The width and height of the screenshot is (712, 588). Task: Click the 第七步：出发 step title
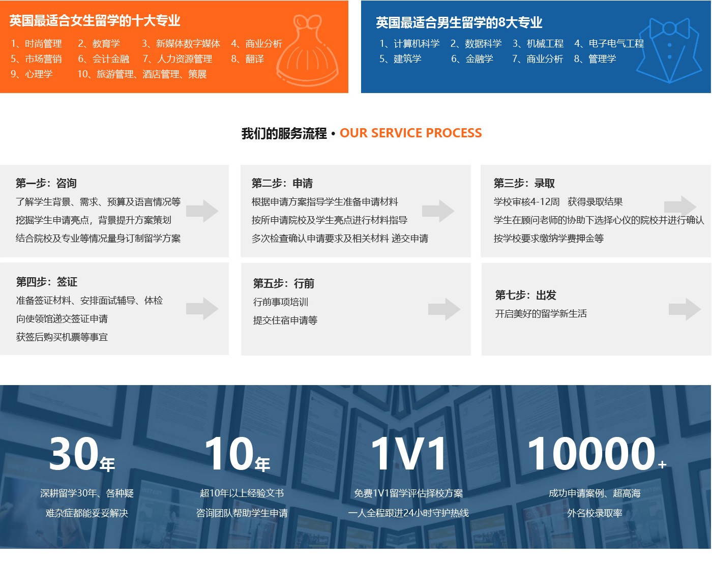[526, 295]
